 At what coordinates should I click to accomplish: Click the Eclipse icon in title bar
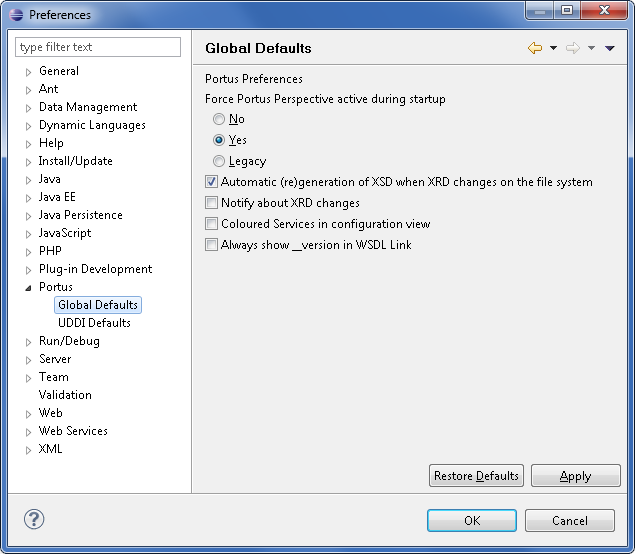16,15
